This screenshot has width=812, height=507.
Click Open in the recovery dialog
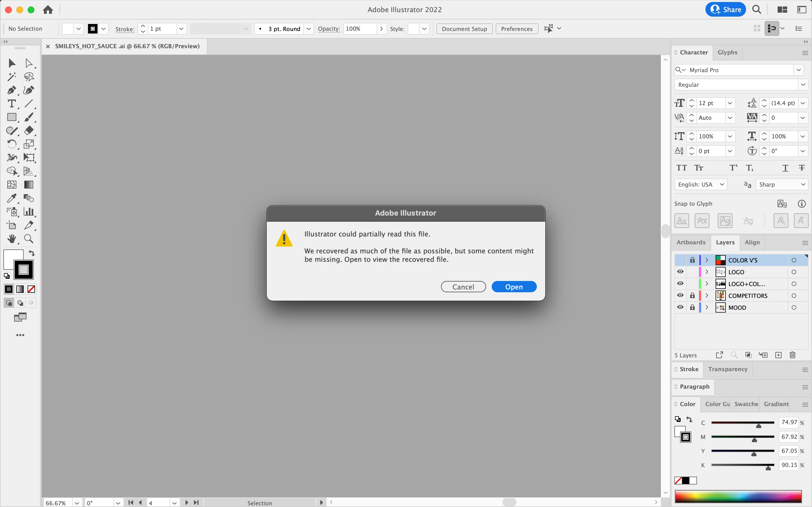point(513,287)
